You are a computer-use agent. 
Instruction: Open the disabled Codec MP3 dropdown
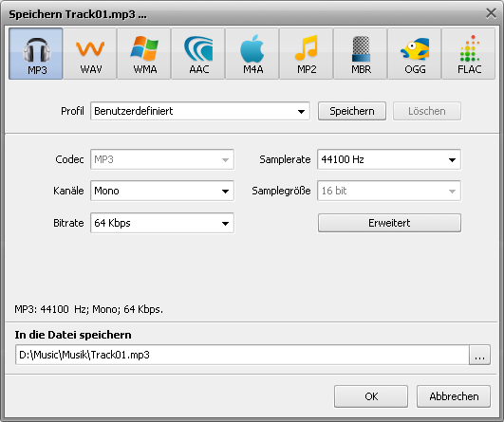click(162, 159)
